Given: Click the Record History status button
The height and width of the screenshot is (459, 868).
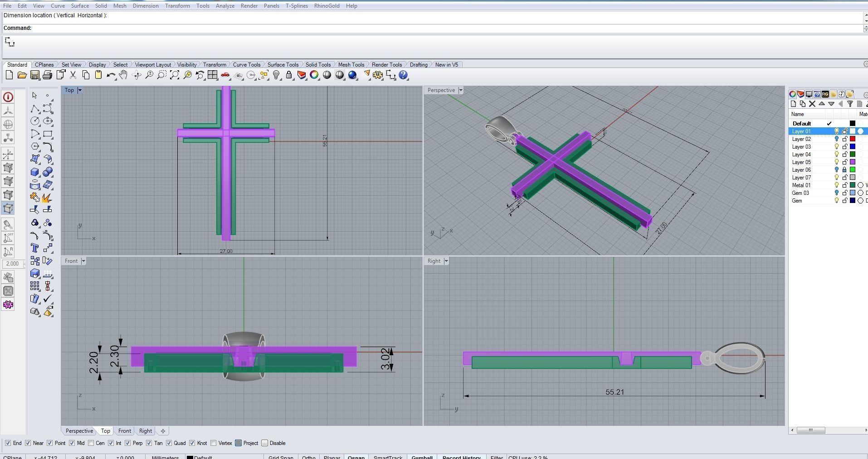Looking at the screenshot, I should pyautogui.click(x=461, y=457).
